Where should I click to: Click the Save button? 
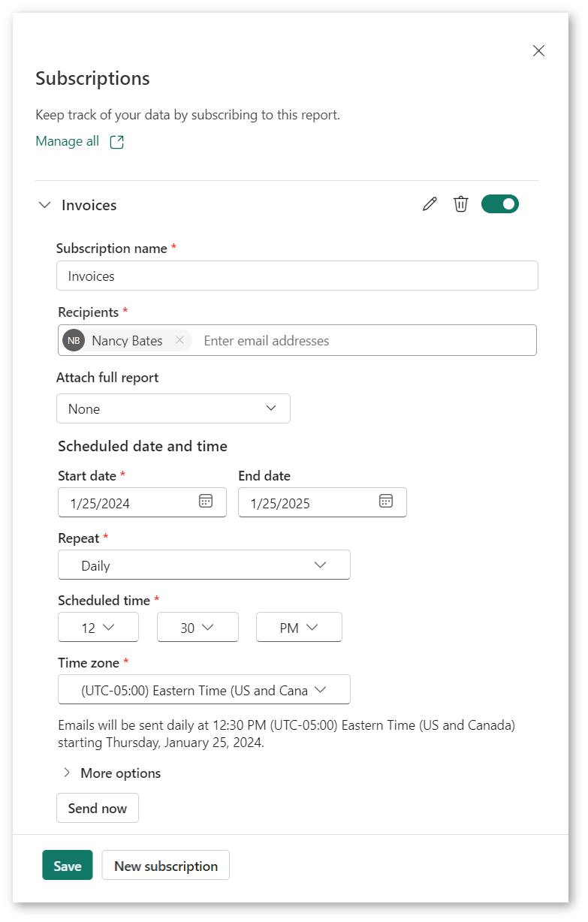(x=68, y=865)
